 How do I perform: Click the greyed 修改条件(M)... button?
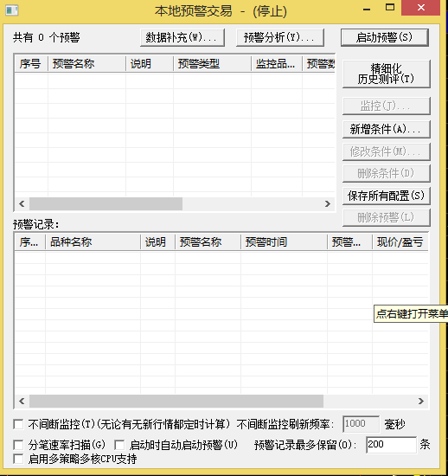pos(387,151)
